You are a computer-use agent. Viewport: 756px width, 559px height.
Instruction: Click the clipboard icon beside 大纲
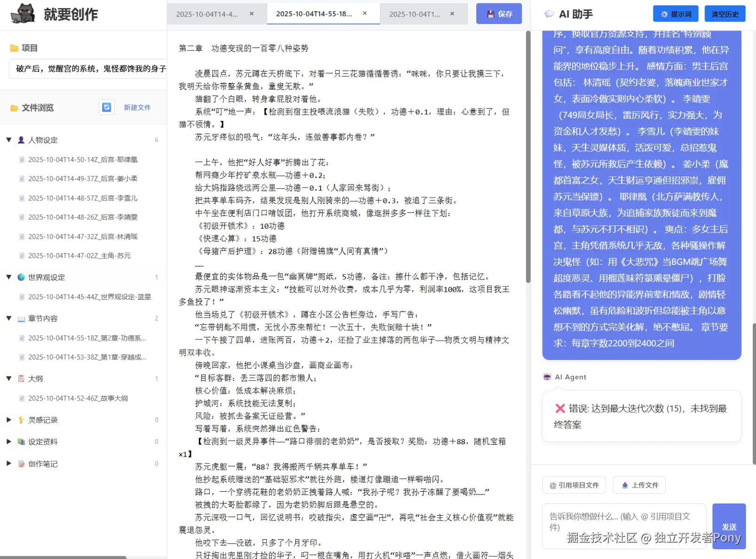coord(21,378)
